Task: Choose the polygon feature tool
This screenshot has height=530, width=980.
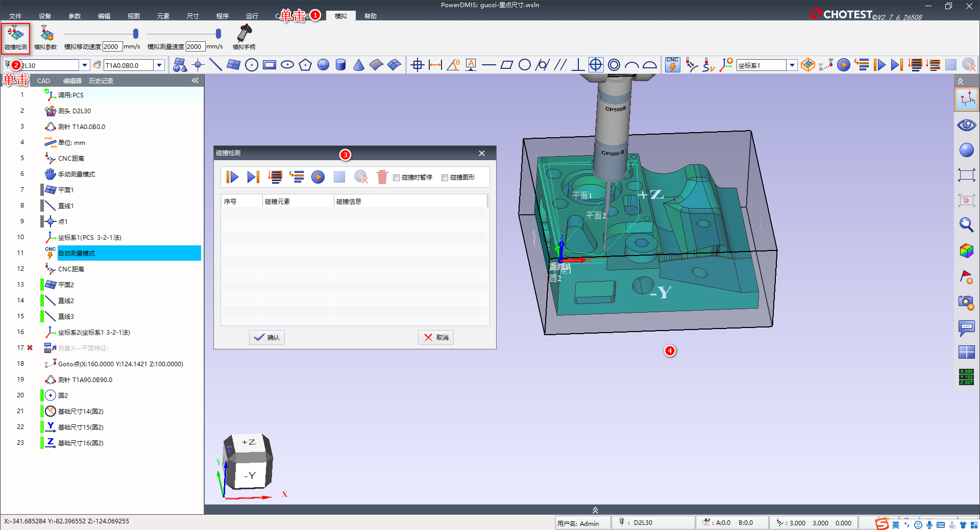Action: pos(305,65)
